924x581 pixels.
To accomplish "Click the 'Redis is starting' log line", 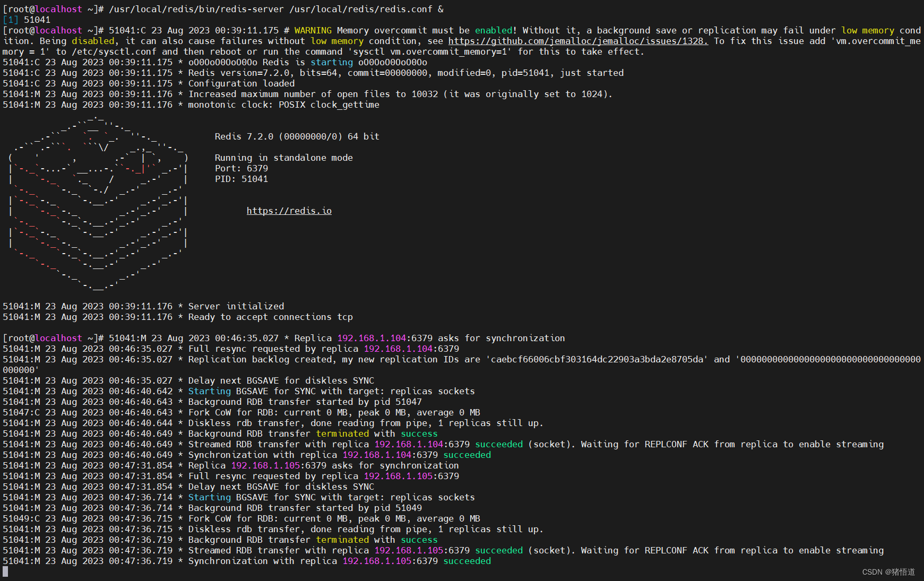I will (215, 62).
